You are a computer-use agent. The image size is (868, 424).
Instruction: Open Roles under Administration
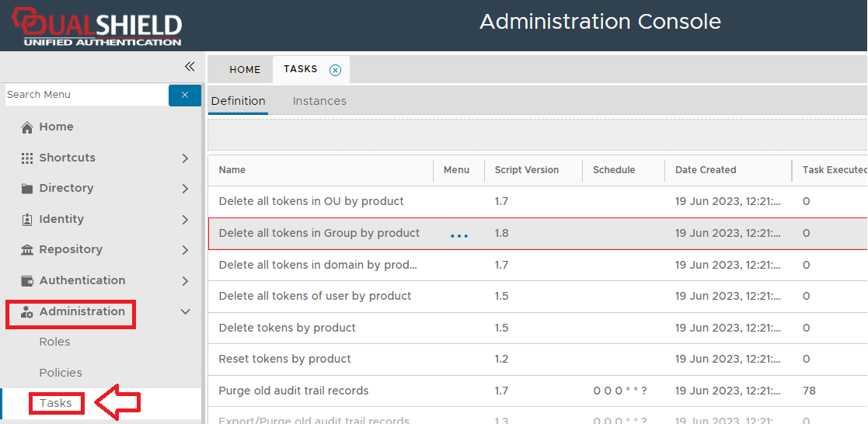[x=54, y=342]
